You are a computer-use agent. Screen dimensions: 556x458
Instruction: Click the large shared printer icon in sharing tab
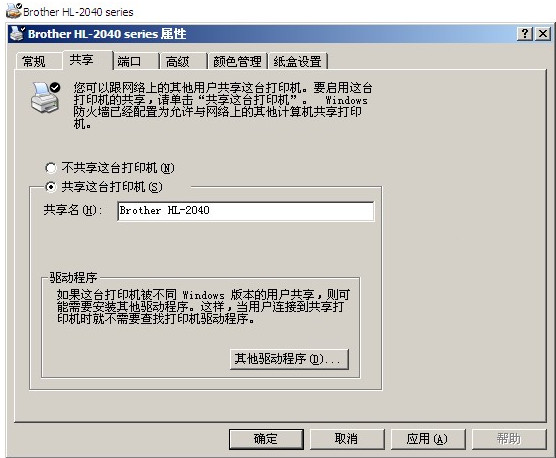coord(46,97)
